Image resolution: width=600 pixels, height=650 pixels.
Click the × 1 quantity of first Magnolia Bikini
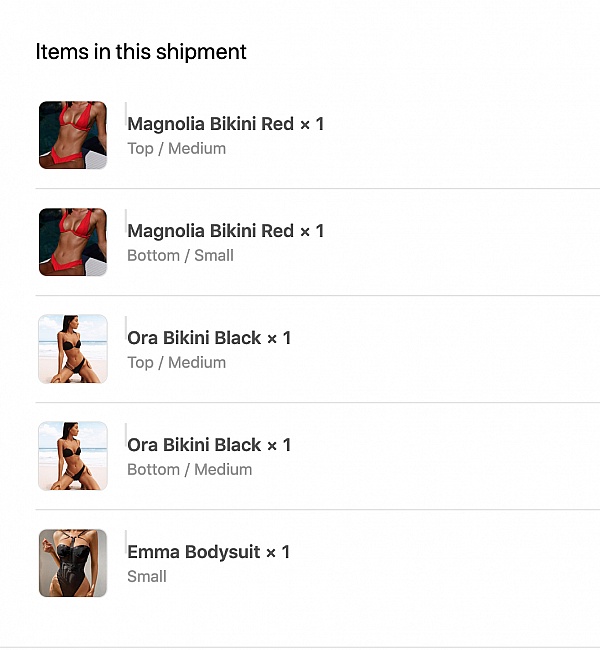[x=312, y=124]
